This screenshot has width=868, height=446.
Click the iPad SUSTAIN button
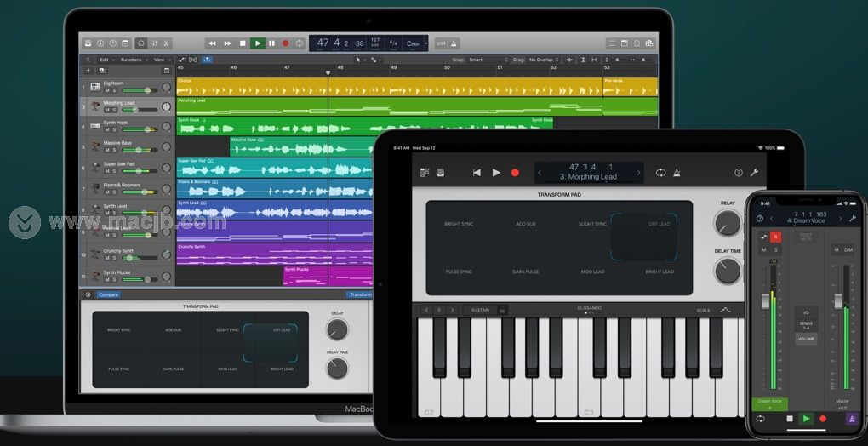(480, 310)
